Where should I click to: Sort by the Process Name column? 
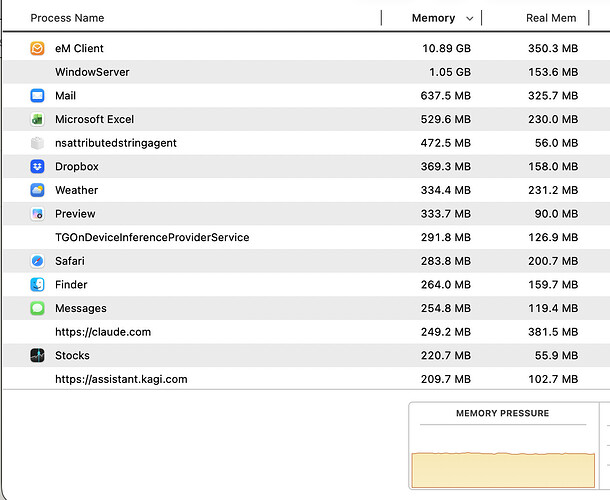tap(67, 18)
